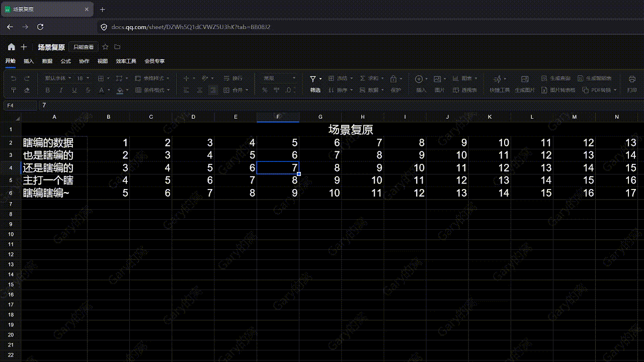
Task: Switch to the 公式 ribbon tab
Action: tap(65, 61)
